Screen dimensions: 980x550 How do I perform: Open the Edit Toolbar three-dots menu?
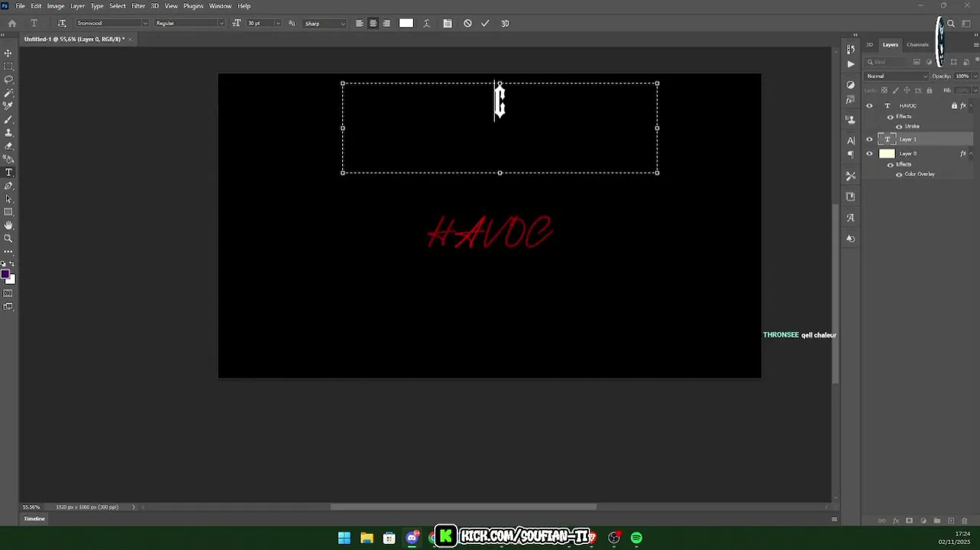click(8, 251)
